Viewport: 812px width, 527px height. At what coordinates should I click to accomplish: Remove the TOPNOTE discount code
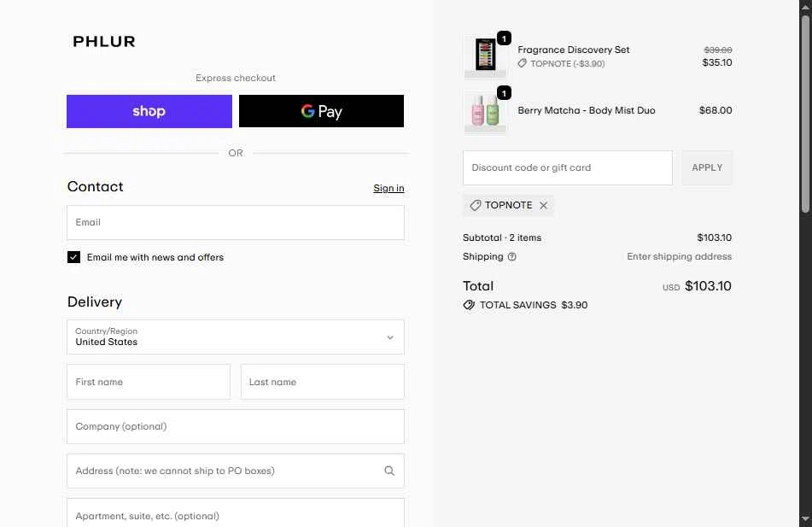coord(543,206)
